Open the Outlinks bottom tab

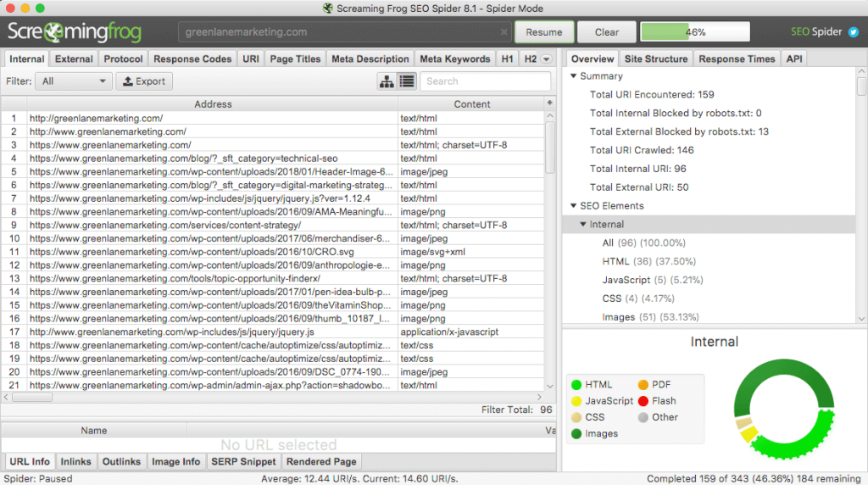121,462
